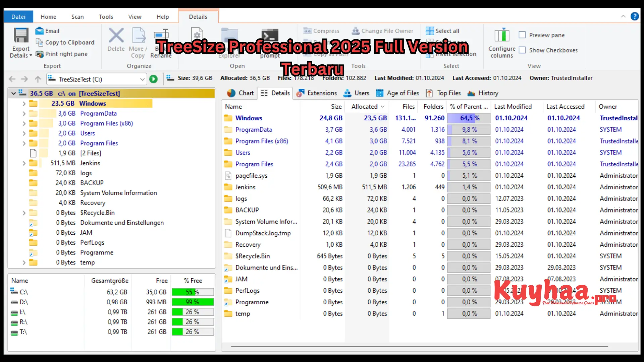Click the Scan menu item
The width and height of the screenshot is (644, 362).
[77, 16]
